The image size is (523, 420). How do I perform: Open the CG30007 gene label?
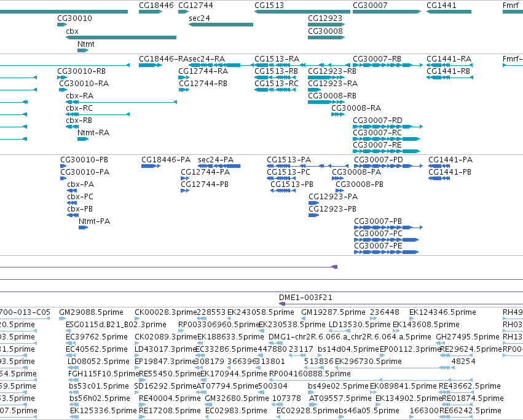(370, 6)
